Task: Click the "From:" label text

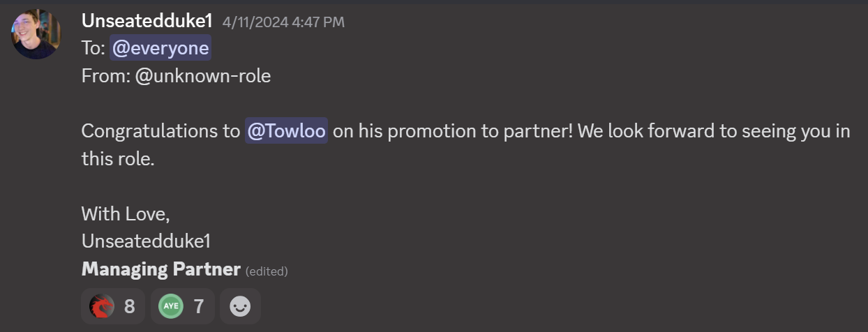Action: coord(105,75)
